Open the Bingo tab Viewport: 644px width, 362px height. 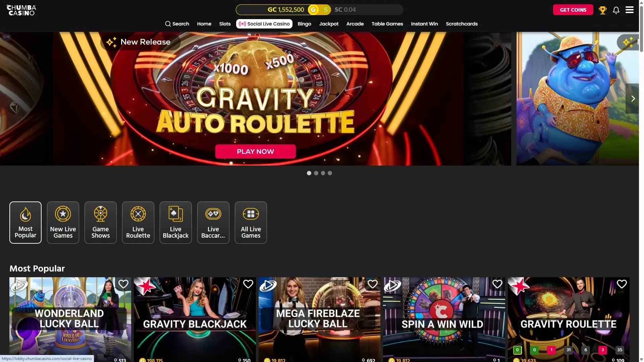[304, 24]
